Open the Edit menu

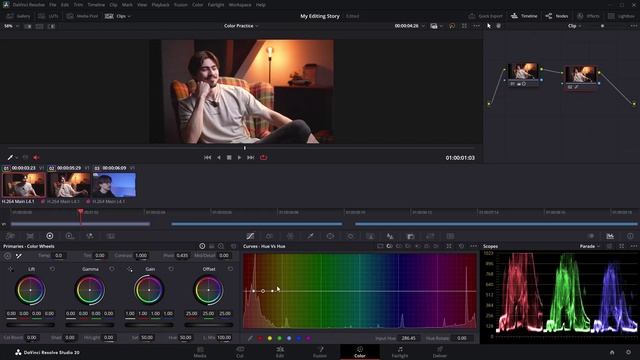pyautogui.click(x=65, y=5)
